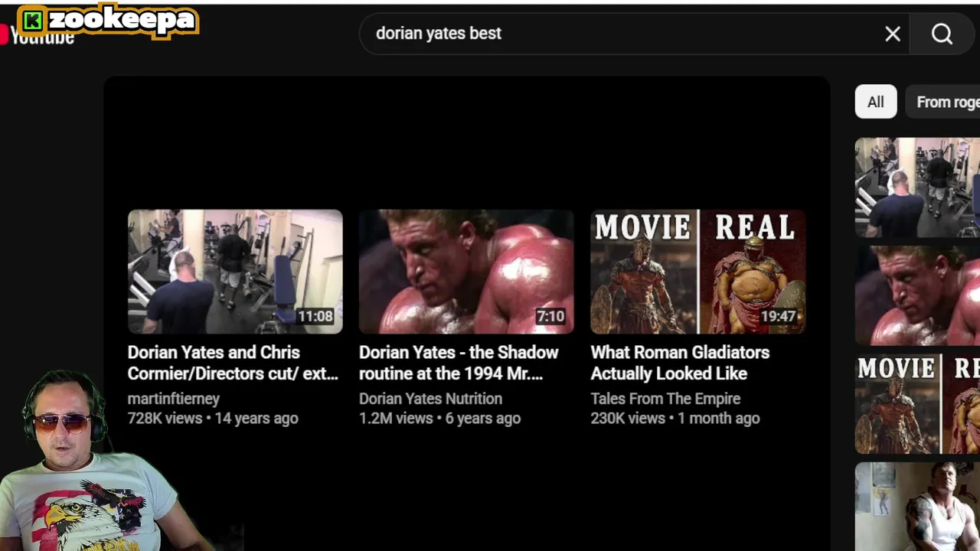The image size is (980, 551).
Task: Open the gym video thumbnail marked 11:08
Action: [235, 272]
